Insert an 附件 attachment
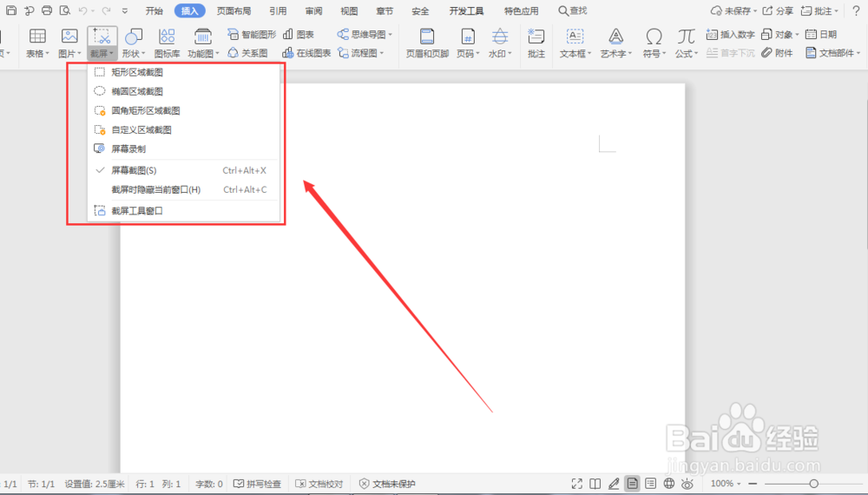This screenshot has height=495, width=868. [x=777, y=53]
